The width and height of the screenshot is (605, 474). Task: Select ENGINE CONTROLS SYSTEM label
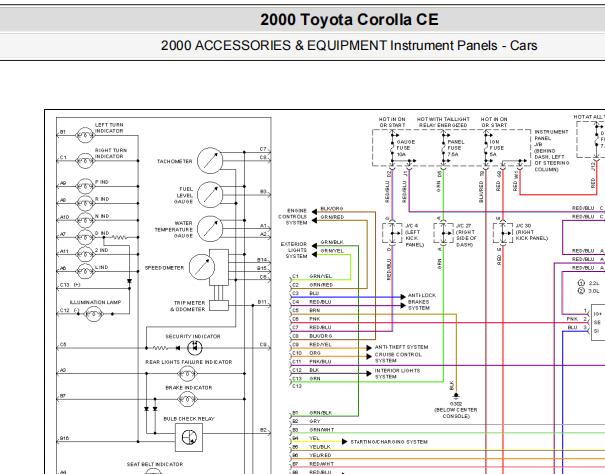point(293,217)
